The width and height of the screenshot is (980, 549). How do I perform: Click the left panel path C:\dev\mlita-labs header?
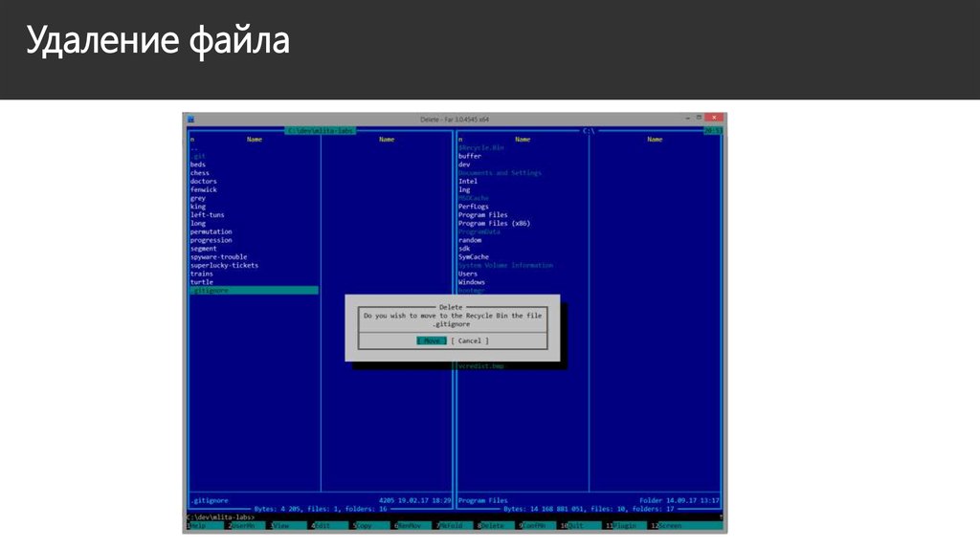click(321, 131)
